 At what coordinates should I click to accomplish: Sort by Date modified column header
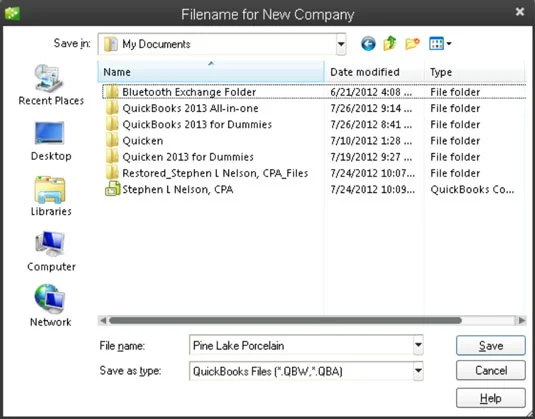pyautogui.click(x=374, y=72)
